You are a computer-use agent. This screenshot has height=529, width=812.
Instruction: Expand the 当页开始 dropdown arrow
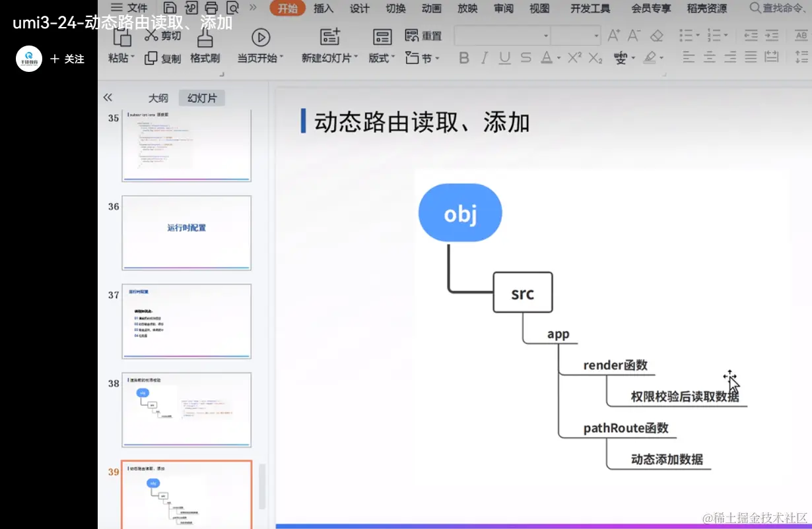[281, 57]
